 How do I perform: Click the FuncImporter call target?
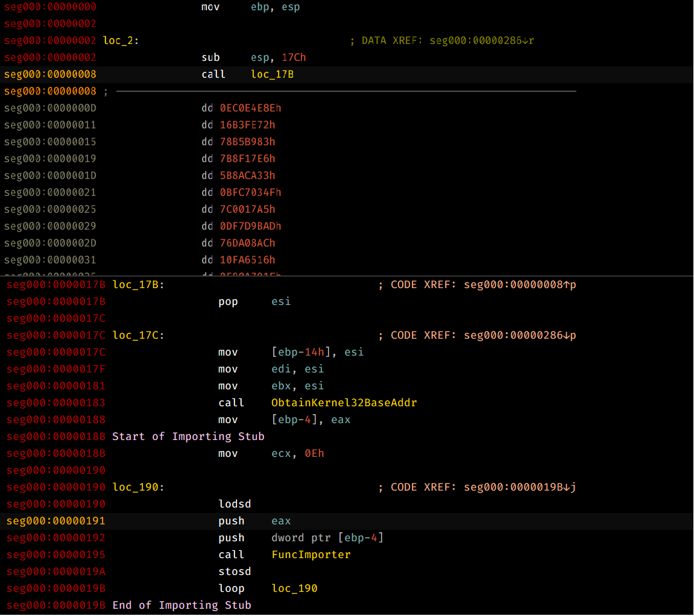[311, 555]
